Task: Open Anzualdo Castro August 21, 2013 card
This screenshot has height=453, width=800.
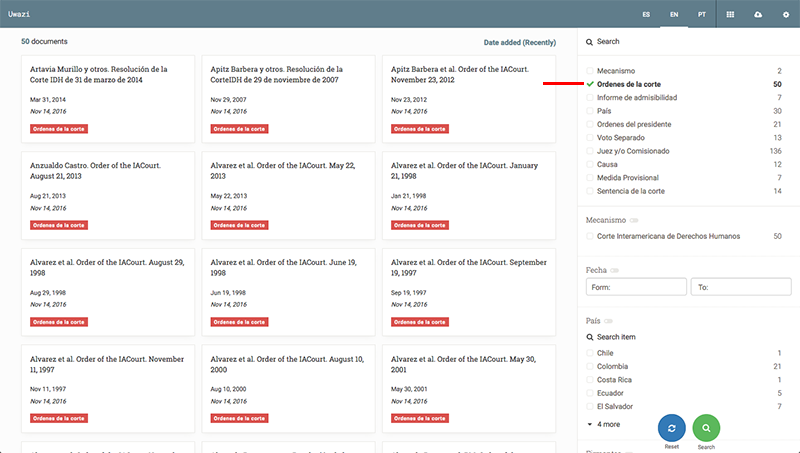Action: (108, 195)
